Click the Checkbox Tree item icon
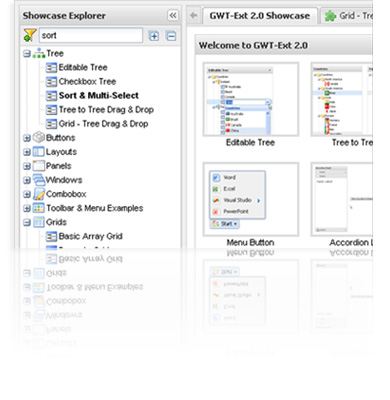Screen dimensions: 390x400 click(51, 82)
